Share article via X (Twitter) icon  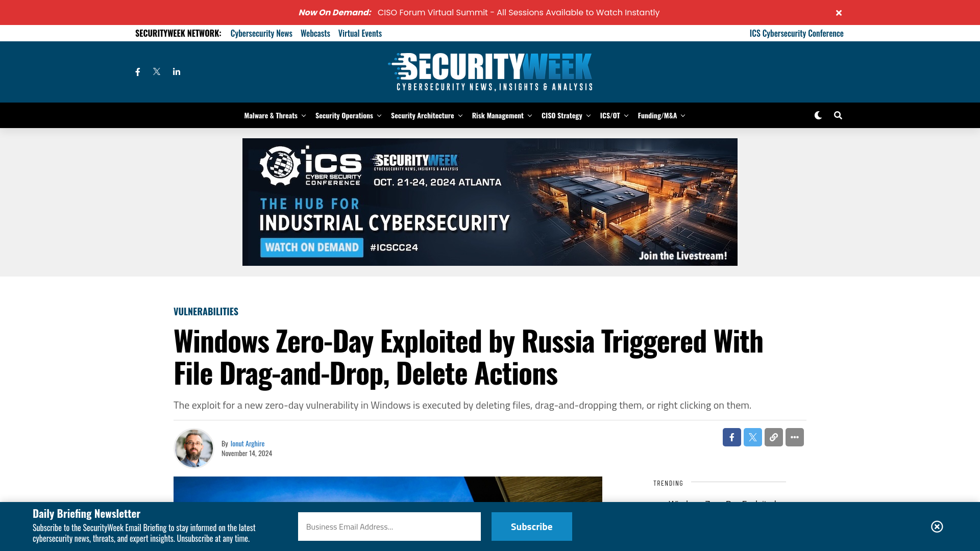[752, 437]
